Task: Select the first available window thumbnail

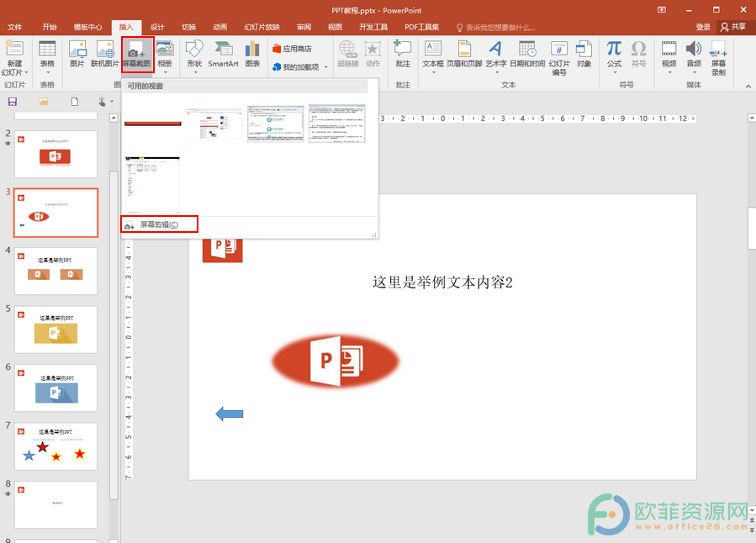Action: click(x=153, y=124)
